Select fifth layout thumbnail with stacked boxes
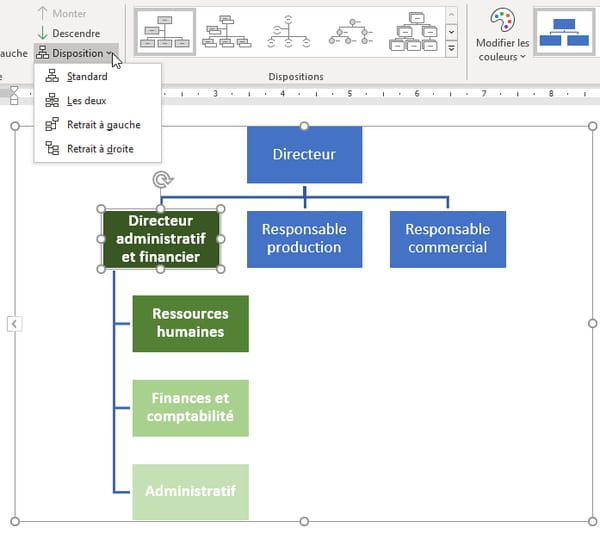The height and width of the screenshot is (534, 600). click(x=413, y=32)
